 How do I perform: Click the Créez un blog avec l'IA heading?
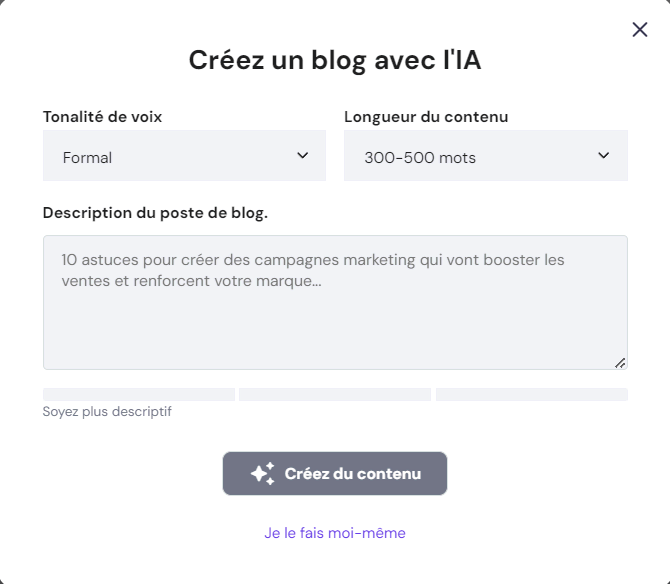pyautogui.click(x=335, y=61)
